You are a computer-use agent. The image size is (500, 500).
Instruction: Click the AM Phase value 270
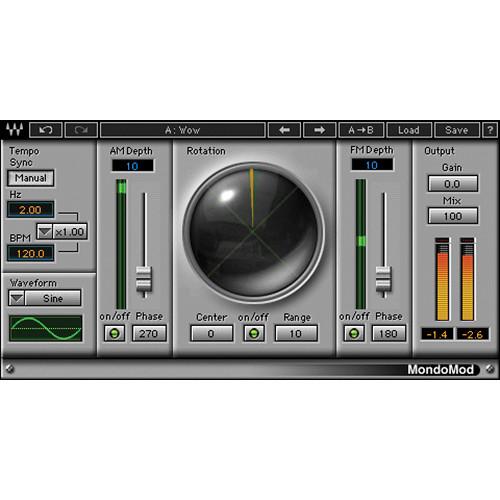click(x=149, y=333)
